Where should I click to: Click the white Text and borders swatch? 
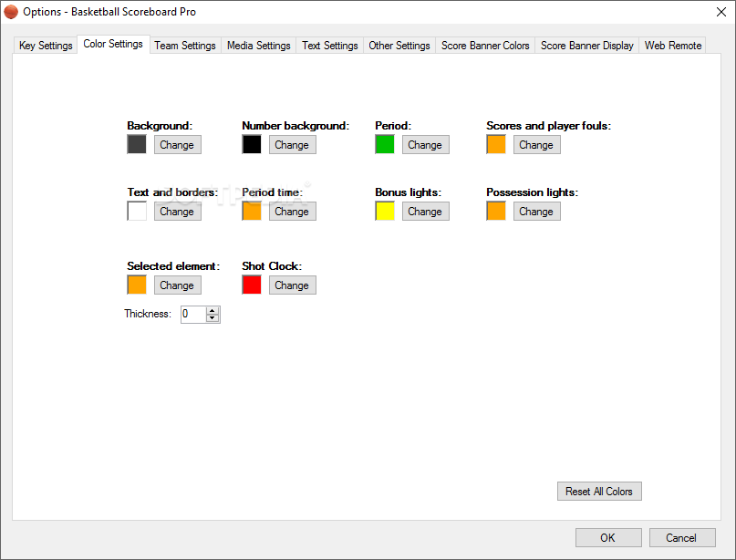137,211
